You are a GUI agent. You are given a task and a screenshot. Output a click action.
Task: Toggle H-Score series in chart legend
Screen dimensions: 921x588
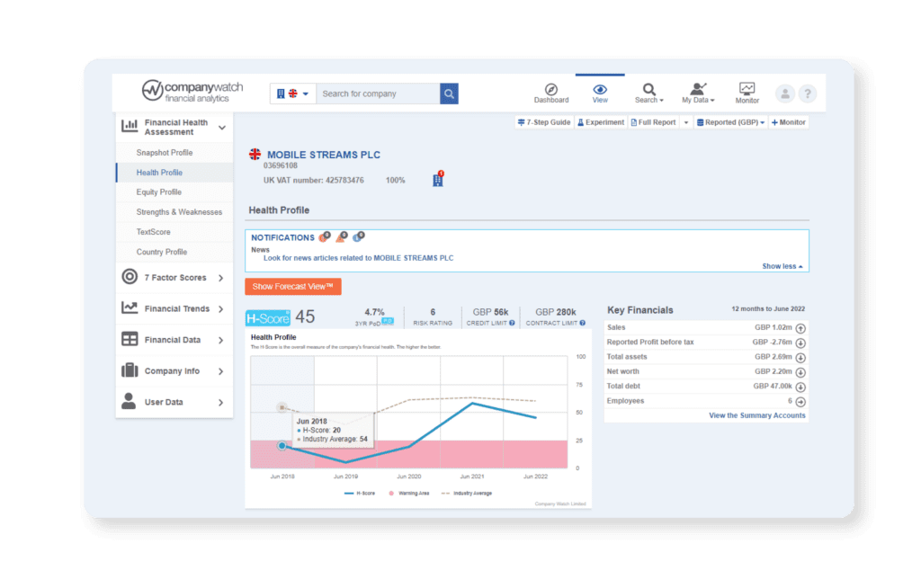360,494
